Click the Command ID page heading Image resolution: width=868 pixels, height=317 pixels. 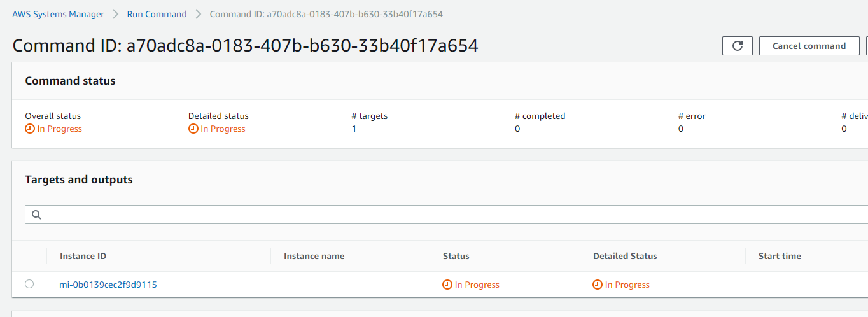pyautogui.click(x=245, y=46)
